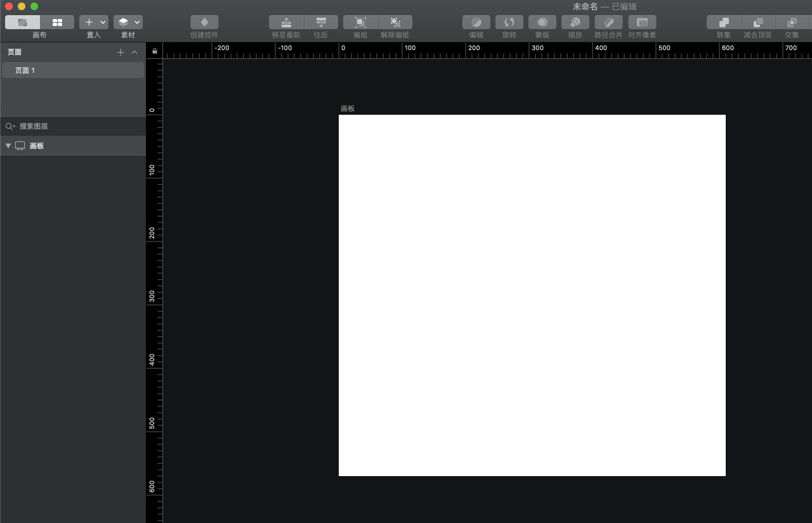Select 页面 1 in pages list

point(73,70)
